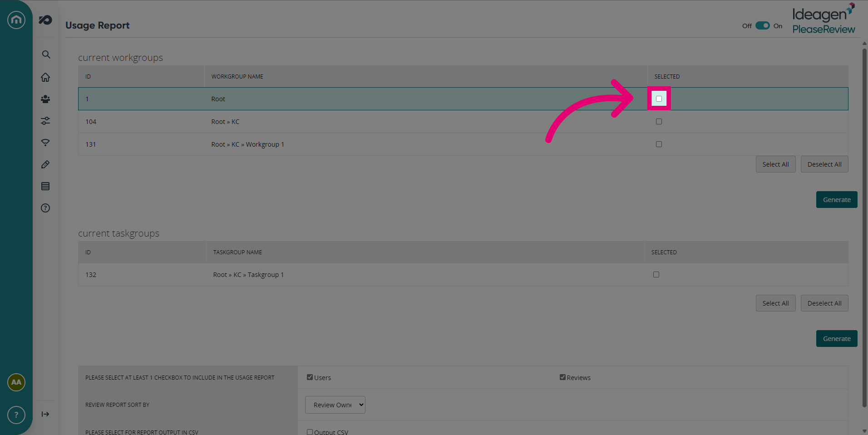Uncheck the Reviews checkbox
The width and height of the screenshot is (868, 435).
[x=562, y=377]
